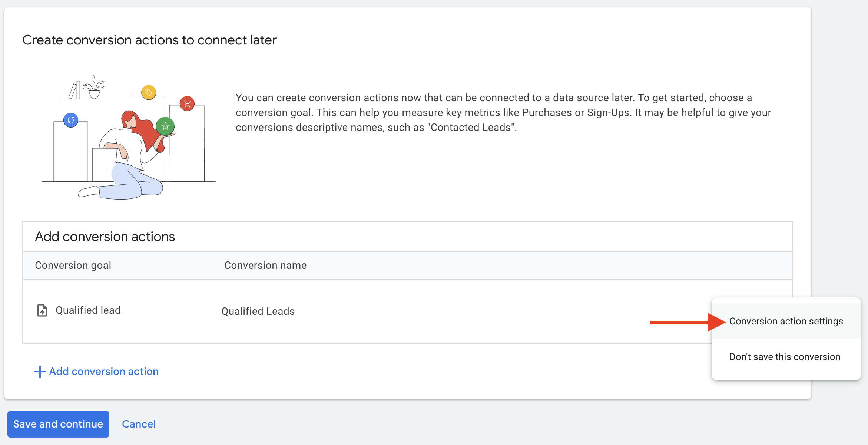Click the Qualified Leads conversion name field
This screenshot has height=445, width=868.
click(258, 311)
